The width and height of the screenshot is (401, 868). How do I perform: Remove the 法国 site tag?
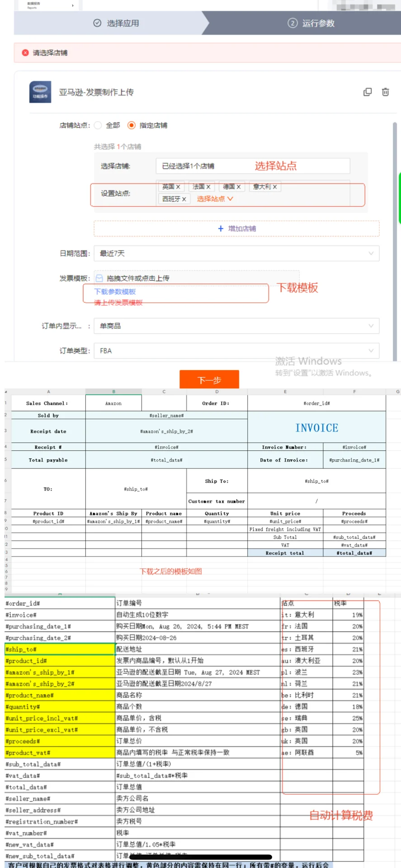pos(208,187)
